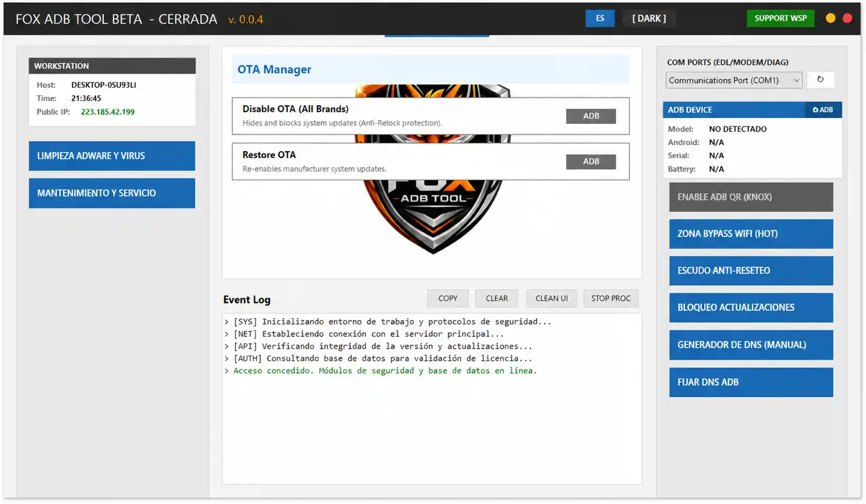This screenshot has width=866, height=504.
Task: Open the Communications Port (COM1) dropdown
Action: coord(734,80)
